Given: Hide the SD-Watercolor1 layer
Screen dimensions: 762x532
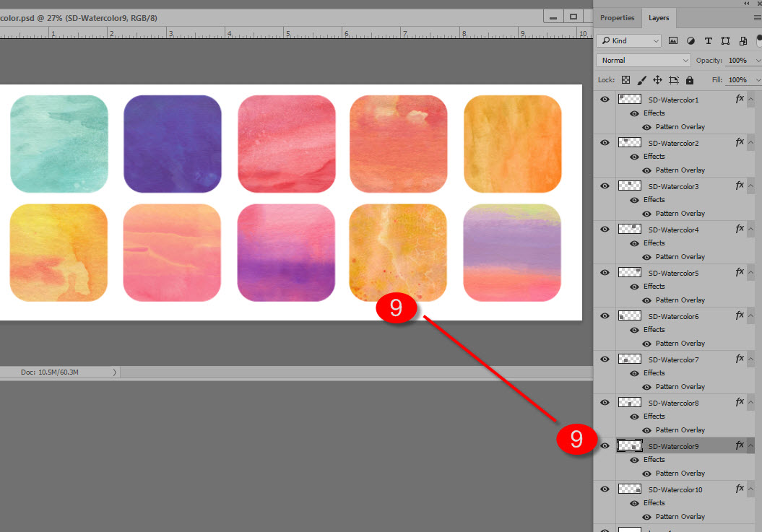Looking at the screenshot, I should click(605, 99).
